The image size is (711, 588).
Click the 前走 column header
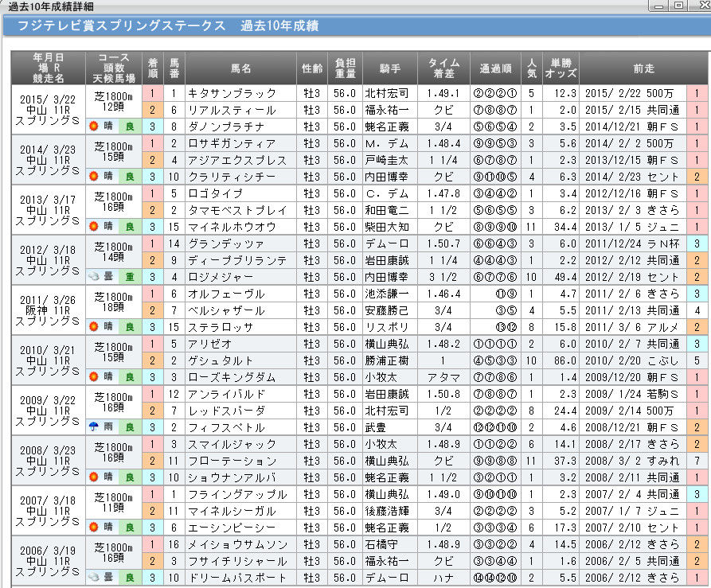point(644,68)
